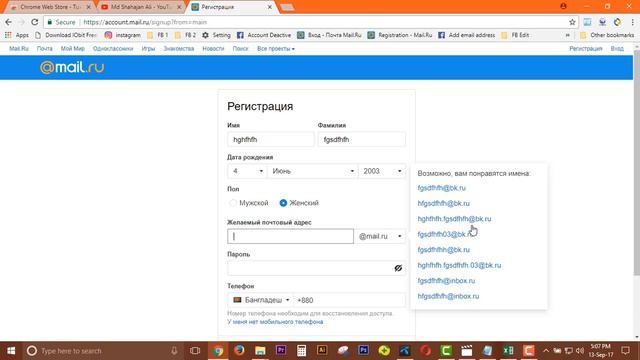Click the Chrome back arrow
This screenshot has height=360, width=640.
pos(9,22)
